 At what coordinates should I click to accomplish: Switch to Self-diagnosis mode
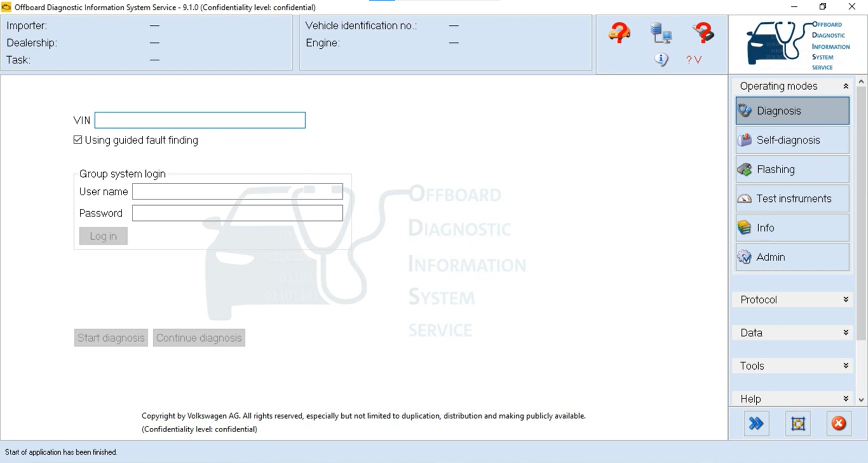(792, 140)
